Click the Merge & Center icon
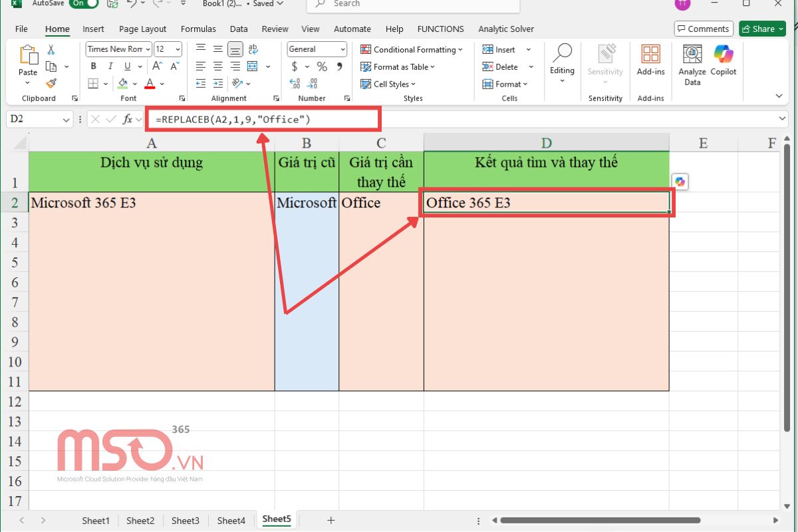 253,66
